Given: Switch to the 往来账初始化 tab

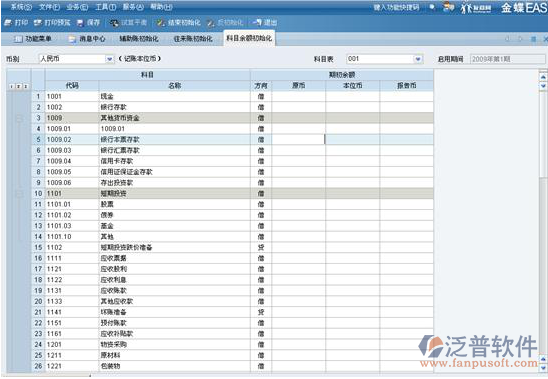Looking at the screenshot, I should coord(193,39).
